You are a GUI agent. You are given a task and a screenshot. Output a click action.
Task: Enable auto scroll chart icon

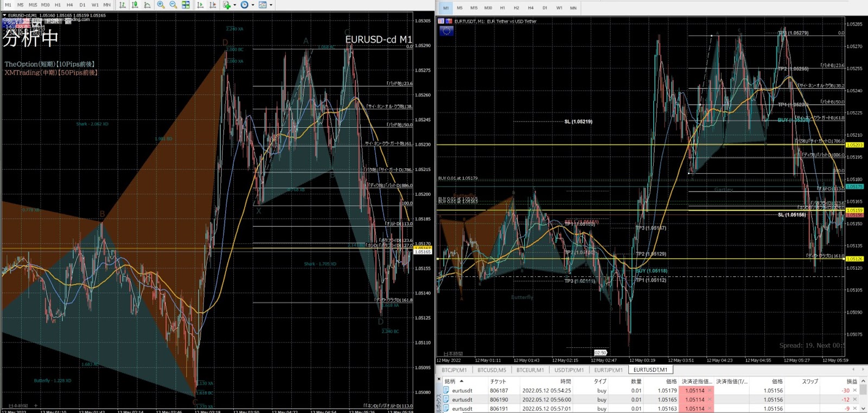pos(200,5)
